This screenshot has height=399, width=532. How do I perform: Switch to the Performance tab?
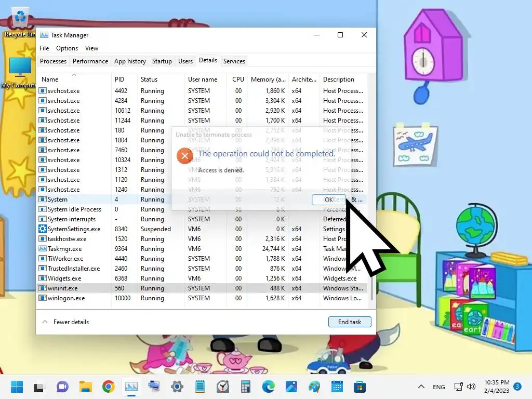coord(90,61)
